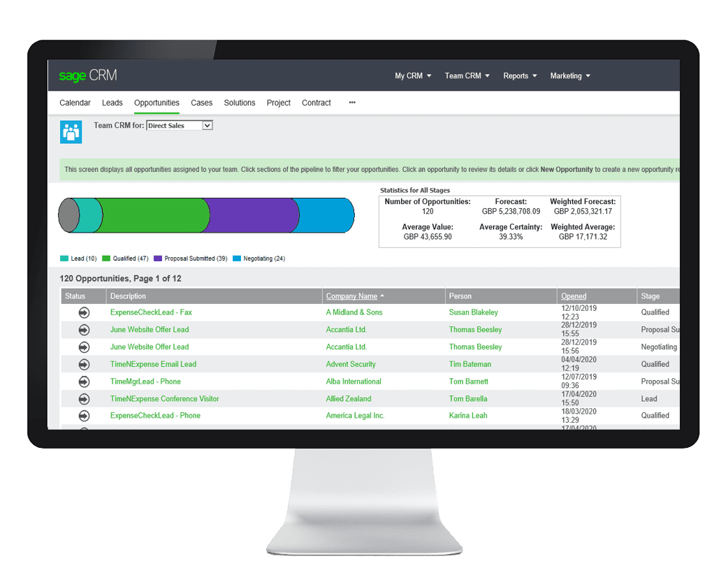The image size is (728, 582).
Task: Filter pipeline by purple Proposal Submitted segment
Action: [253, 215]
